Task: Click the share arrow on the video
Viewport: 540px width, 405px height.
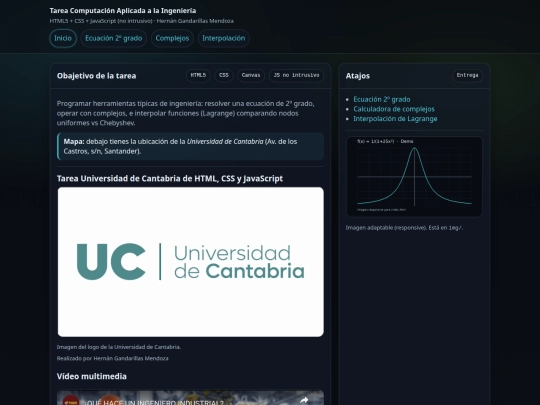Action: pos(304,400)
